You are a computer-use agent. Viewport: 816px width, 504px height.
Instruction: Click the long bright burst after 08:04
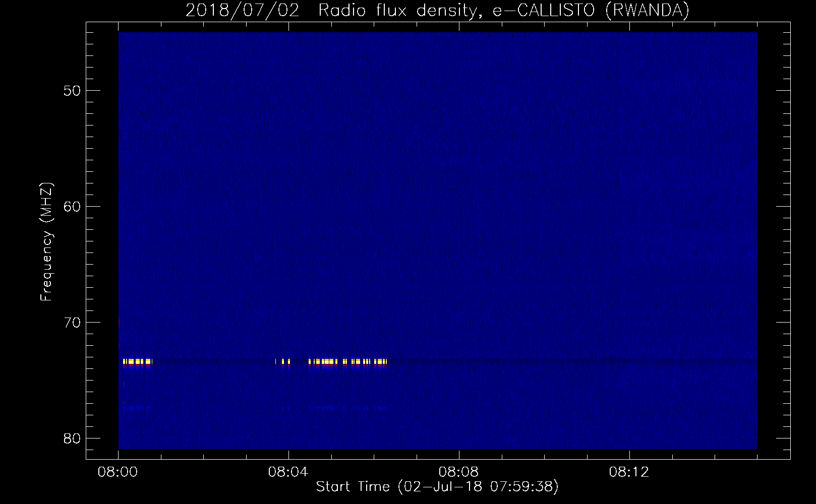tap(347, 362)
